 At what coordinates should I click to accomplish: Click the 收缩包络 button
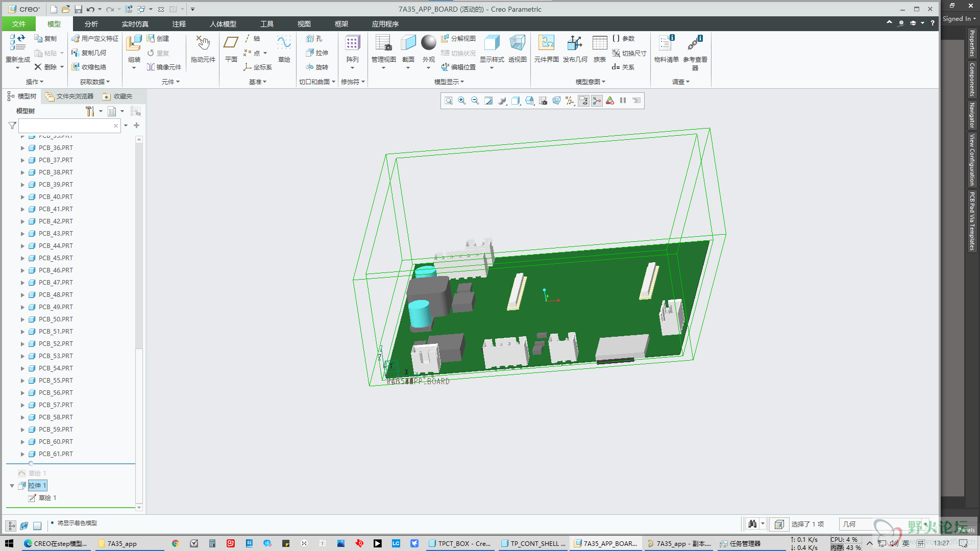[x=89, y=67]
